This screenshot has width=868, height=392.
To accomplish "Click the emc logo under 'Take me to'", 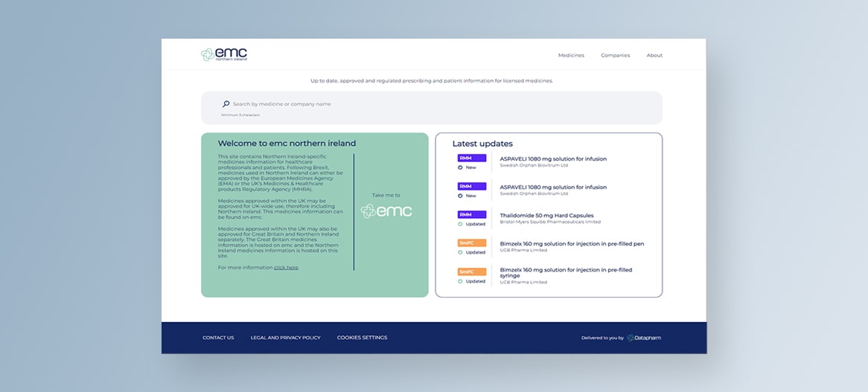I will [x=386, y=211].
